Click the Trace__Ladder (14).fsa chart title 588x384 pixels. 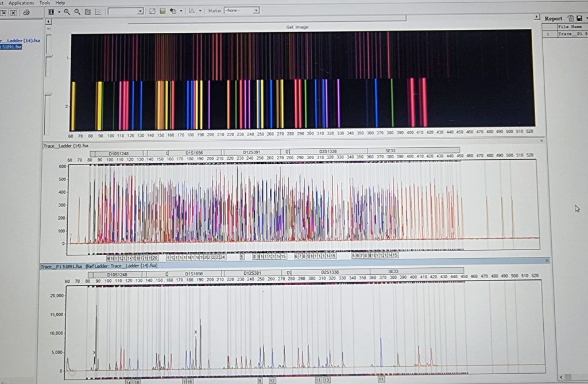tap(66, 145)
